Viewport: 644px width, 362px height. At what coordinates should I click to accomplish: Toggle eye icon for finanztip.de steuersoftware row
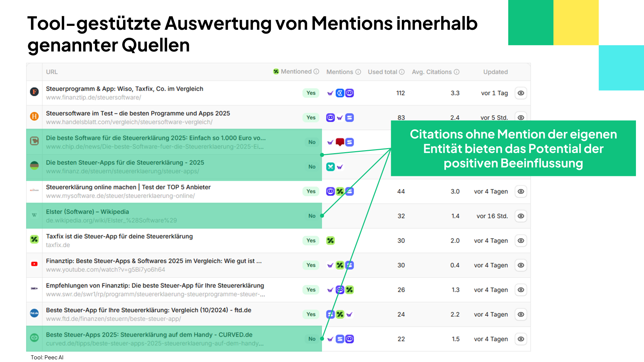click(521, 93)
